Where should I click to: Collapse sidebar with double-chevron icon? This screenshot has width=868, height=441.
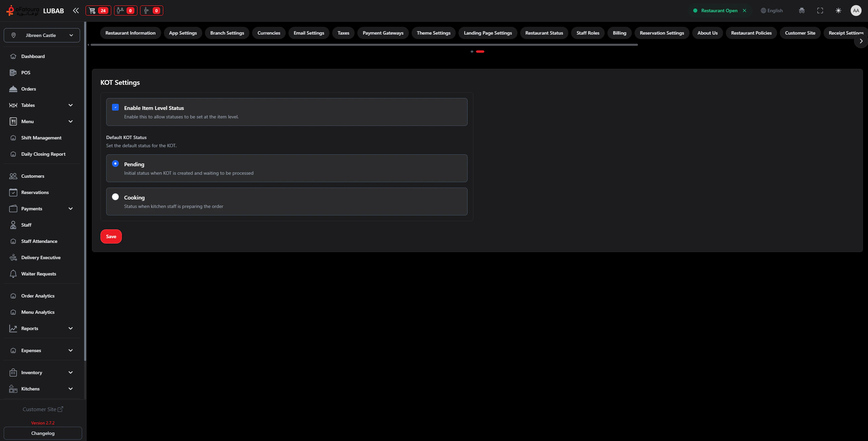coord(76,11)
